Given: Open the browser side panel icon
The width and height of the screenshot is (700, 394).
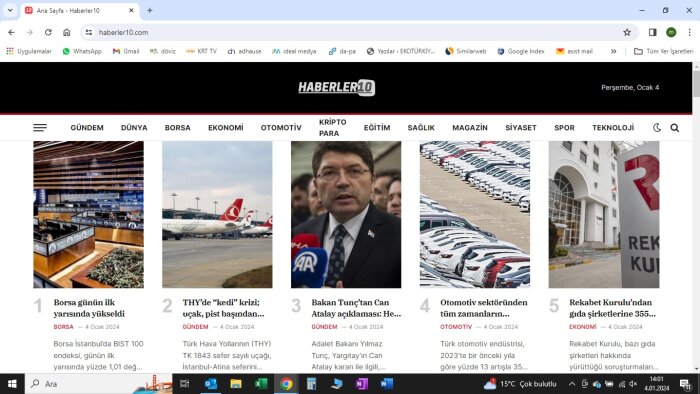Looking at the screenshot, I should [652, 32].
